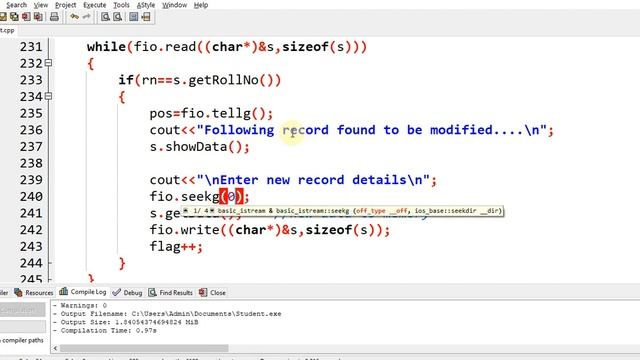Click the Compile Log chart icon
This screenshot has width=640, height=360.
point(63,291)
